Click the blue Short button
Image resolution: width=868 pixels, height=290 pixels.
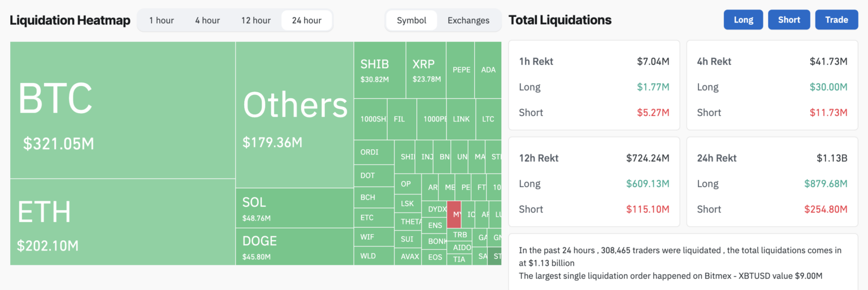pos(789,20)
